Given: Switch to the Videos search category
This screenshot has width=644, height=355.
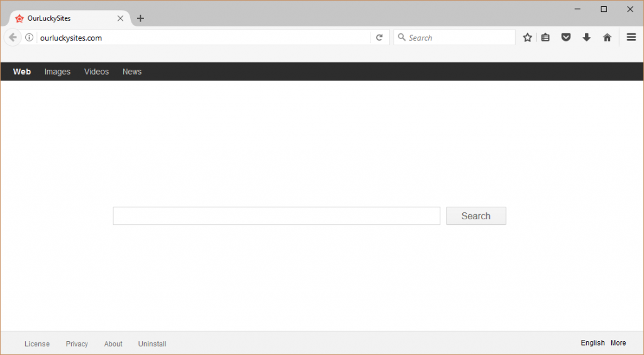Looking at the screenshot, I should tap(96, 72).
